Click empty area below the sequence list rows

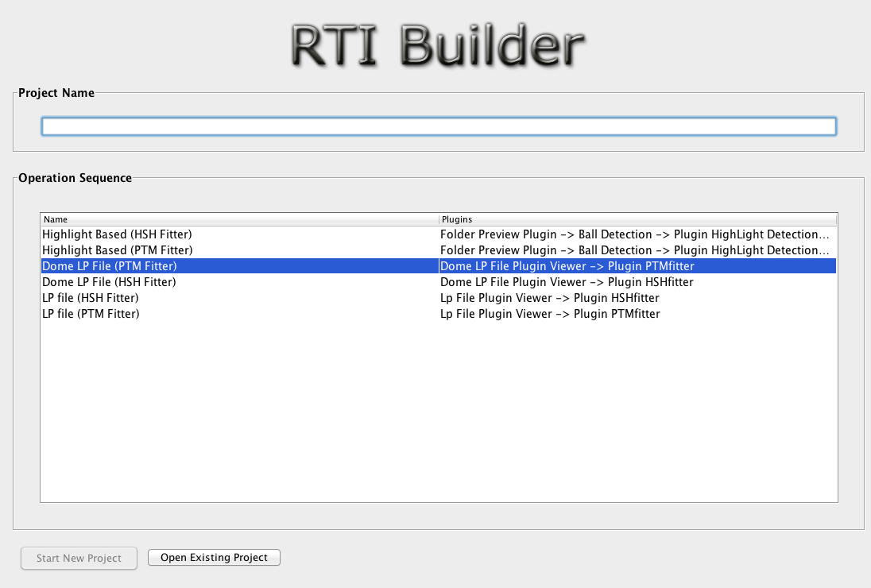[x=438, y=413]
